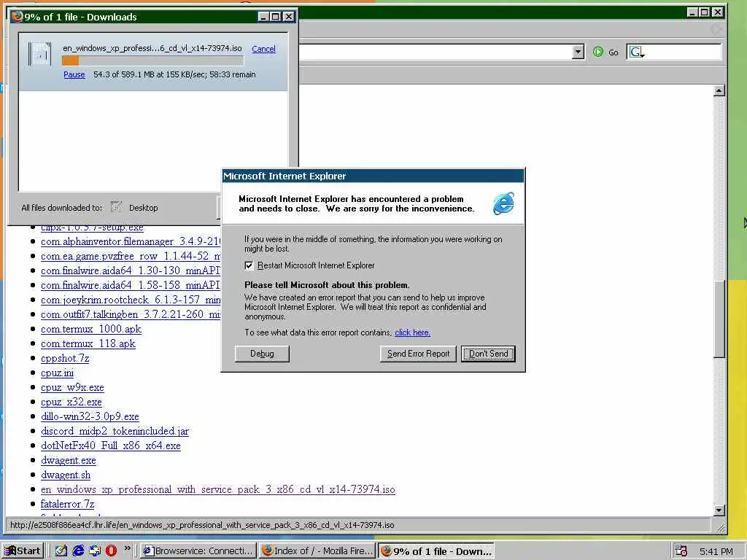Click the first Quick Launch notepad icon
The height and width of the screenshot is (560, 747).
pyautogui.click(x=61, y=551)
